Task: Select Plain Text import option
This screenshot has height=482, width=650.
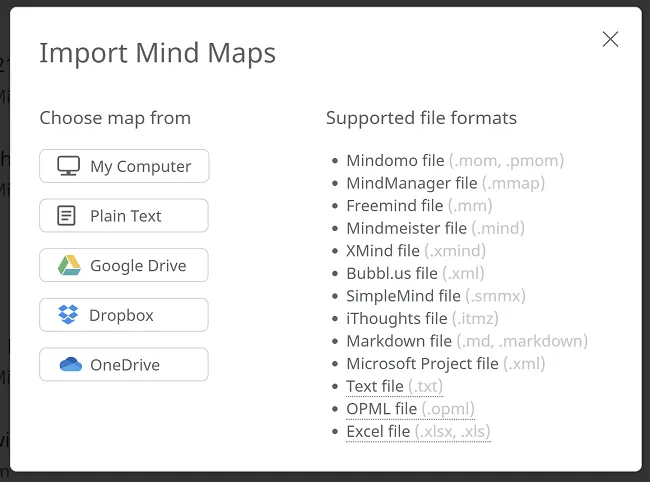Action: click(124, 216)
